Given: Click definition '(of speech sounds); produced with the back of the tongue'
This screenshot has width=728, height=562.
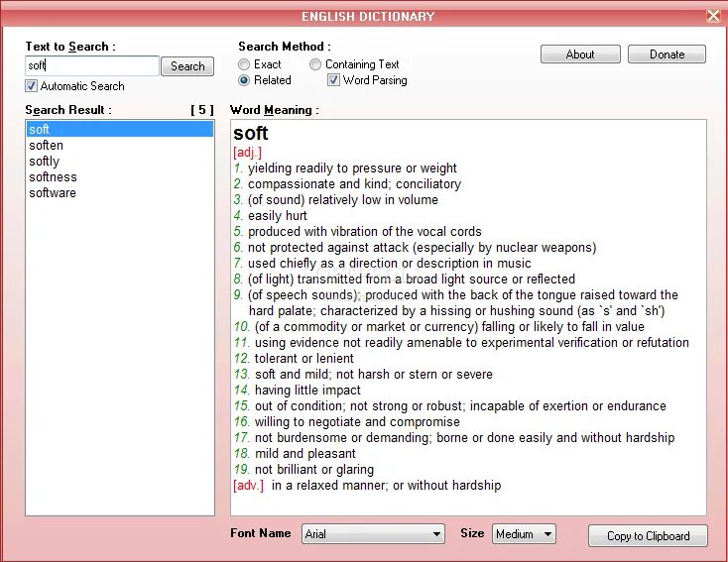Looking at the screenshot, I should tap(463, 302).
